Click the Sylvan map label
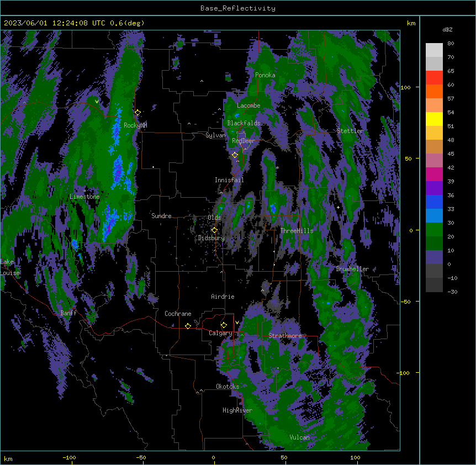 click(x=215, y=135)
